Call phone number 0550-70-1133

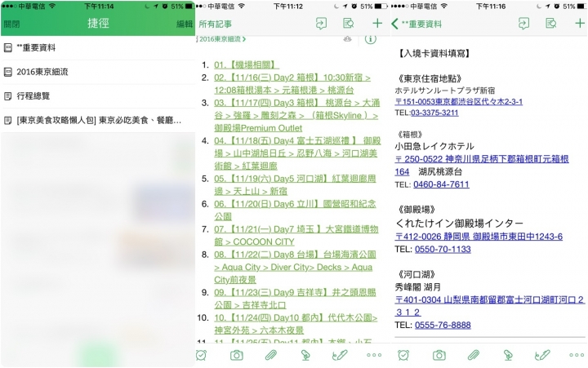443,249
